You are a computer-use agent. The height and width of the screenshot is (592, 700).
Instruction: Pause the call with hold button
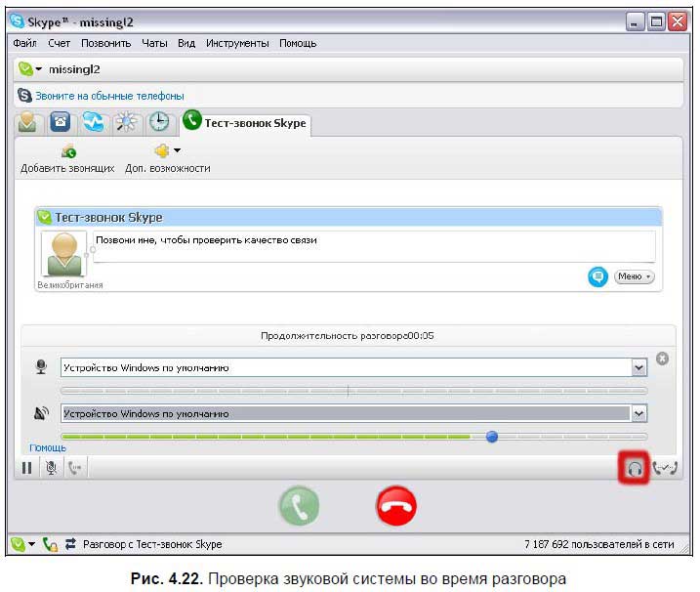(x=27, y=468)
